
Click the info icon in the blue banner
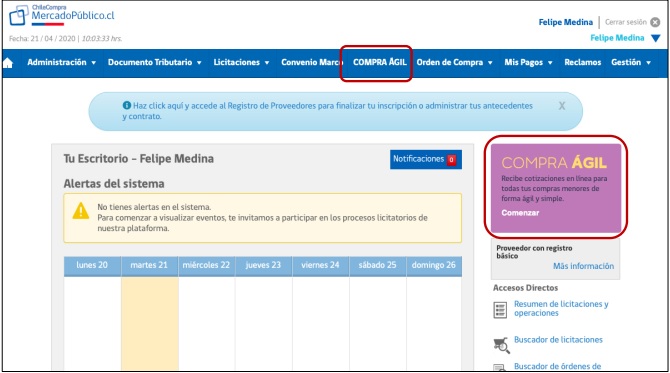point(126,105)
